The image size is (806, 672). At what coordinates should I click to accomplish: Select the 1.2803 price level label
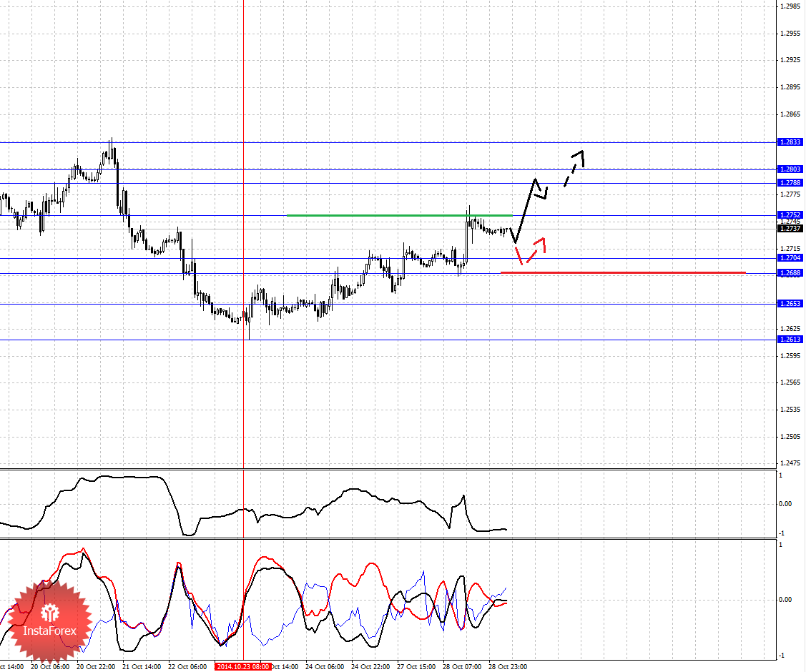[790, 169]
